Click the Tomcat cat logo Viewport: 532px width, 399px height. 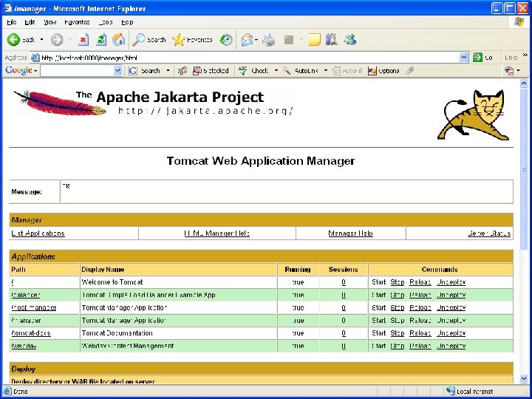[474, 115]
